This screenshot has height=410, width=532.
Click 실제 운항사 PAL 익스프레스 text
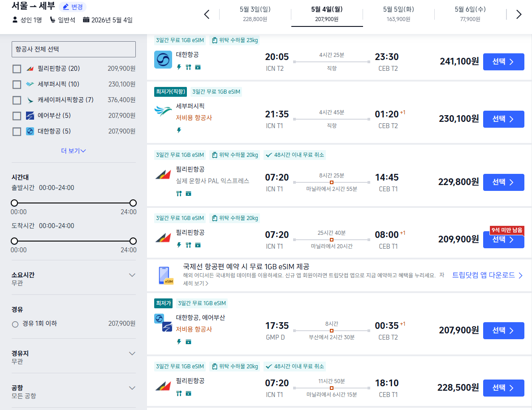point(212,181)
